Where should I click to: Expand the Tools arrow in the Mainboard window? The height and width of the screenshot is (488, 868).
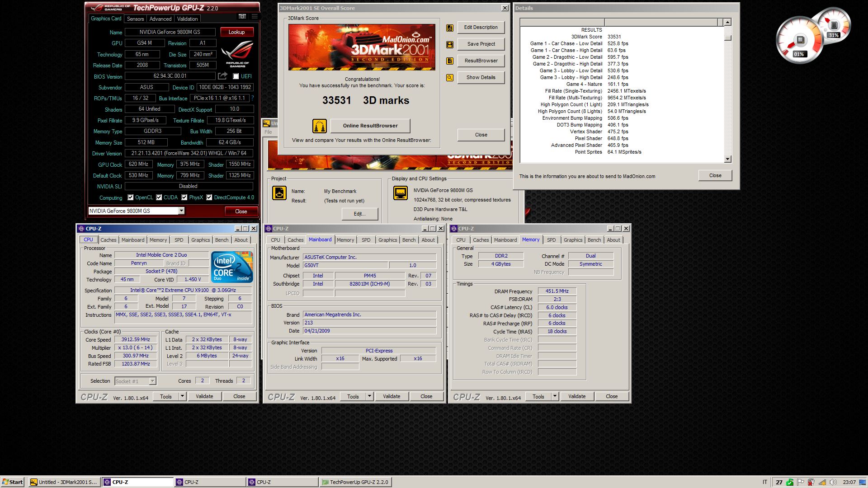tap(369, 397)
